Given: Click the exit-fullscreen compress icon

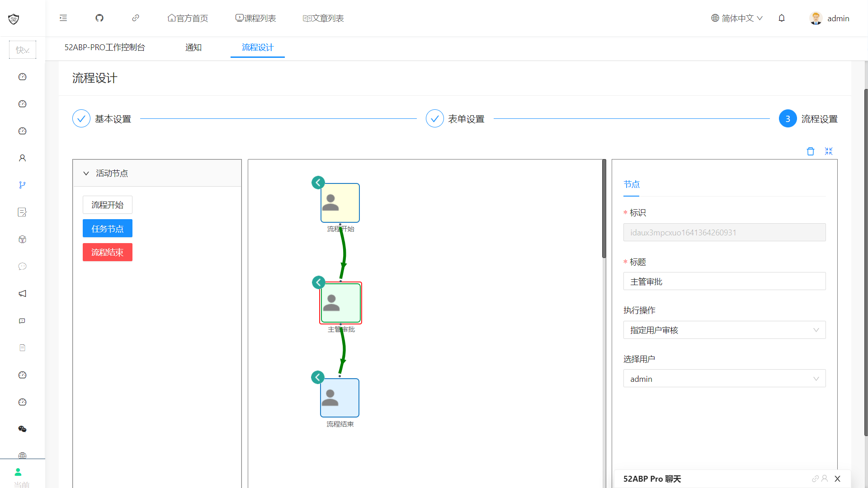Looking at the screenshot, I should click(829, 151).
